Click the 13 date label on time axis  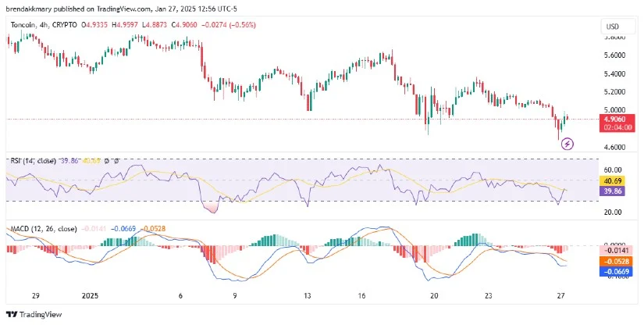click(x=308, y=295)
